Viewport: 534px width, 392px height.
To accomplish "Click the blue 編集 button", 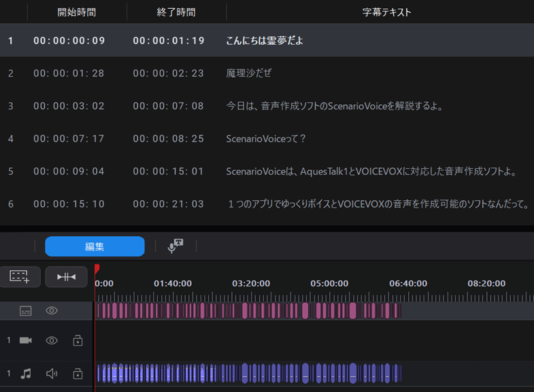I will click(x=95, y=246).
